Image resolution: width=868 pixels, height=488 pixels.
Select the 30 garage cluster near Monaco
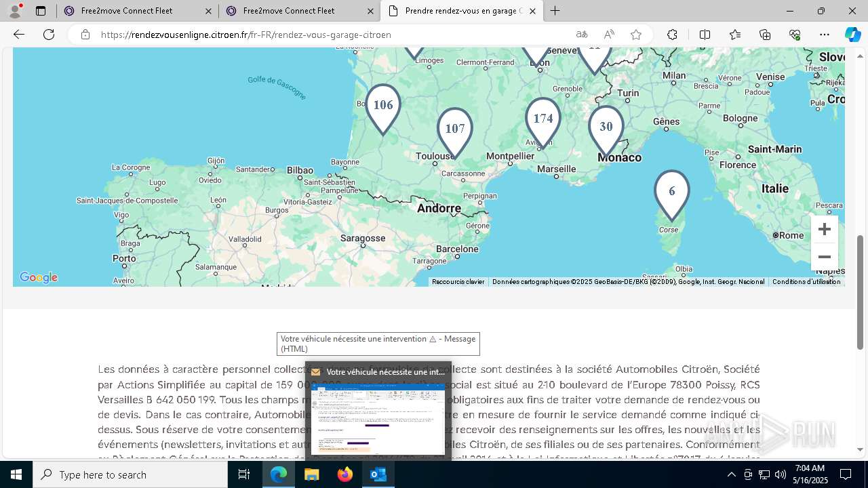(606, 131)
